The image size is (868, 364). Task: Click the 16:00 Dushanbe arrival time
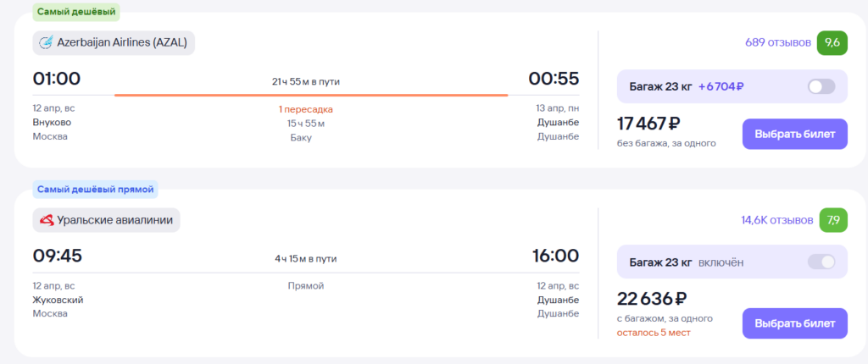556,256
